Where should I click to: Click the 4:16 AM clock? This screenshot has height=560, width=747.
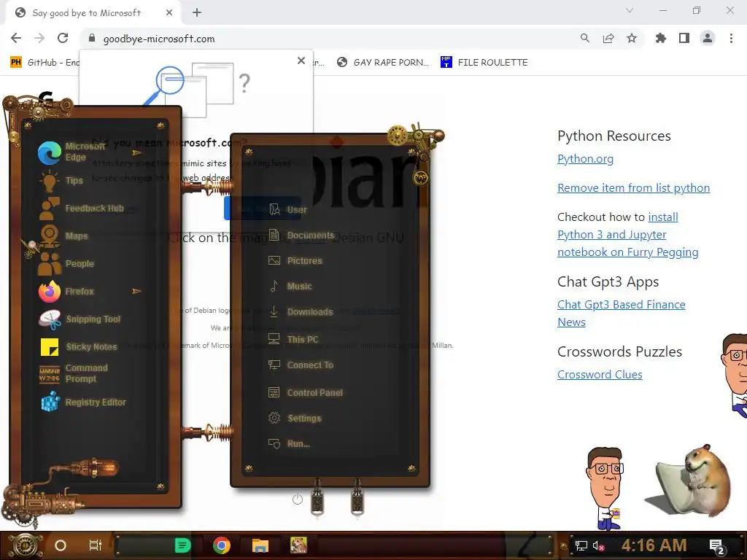[654, 545]
